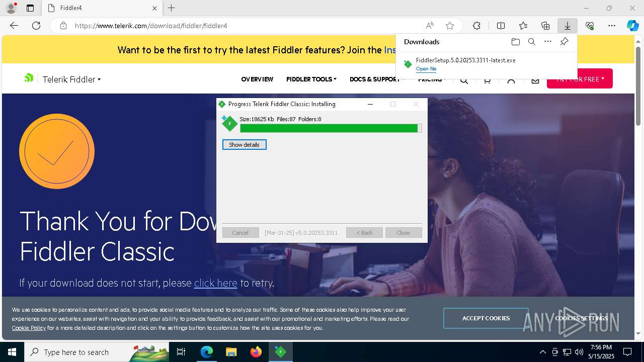Image resolution: width=644 pixels, height=362 pixels.
Task: Search downloads with the magnifier icon
Action: tap(532, 42)
